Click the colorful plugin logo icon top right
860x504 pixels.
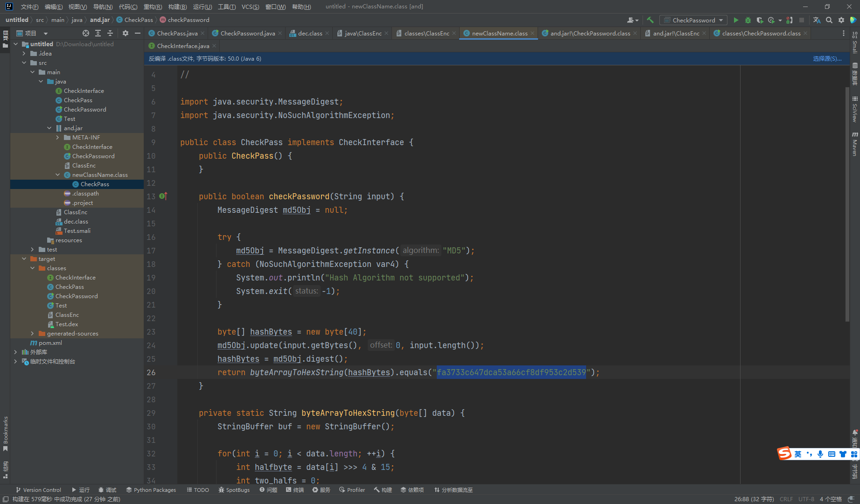pyautogui.click(x=853, y=20)
